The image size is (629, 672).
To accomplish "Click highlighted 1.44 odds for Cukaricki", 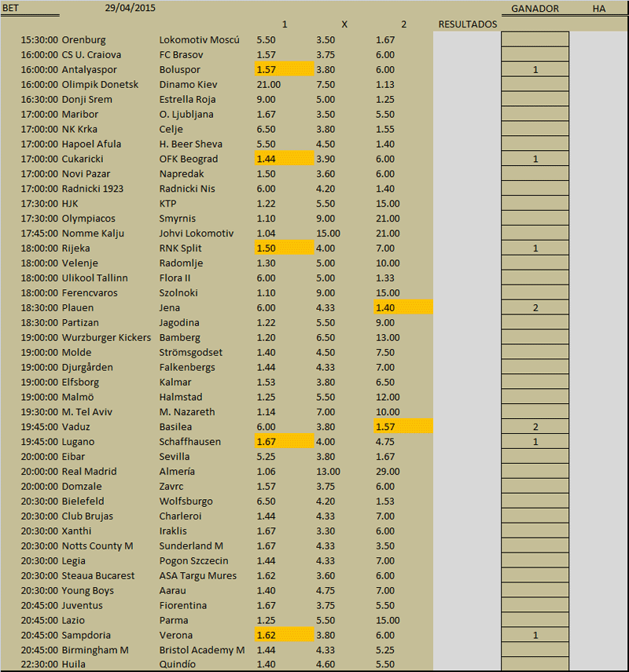I will (x=285, y=159).
